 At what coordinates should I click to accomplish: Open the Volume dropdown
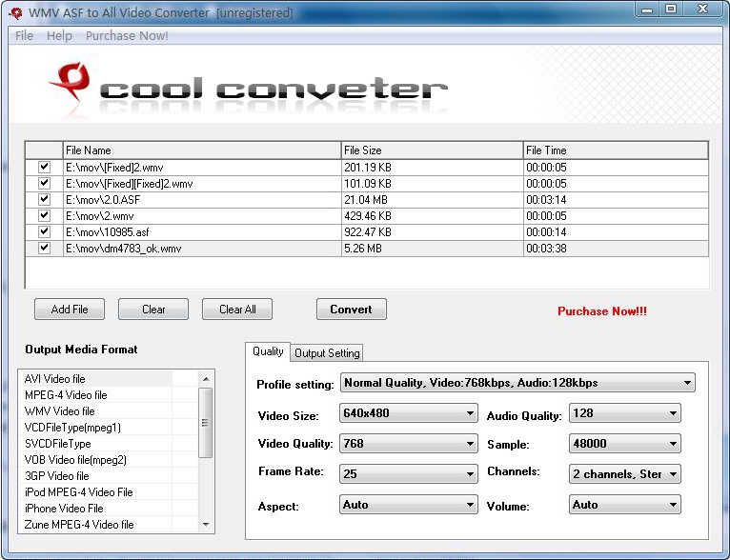tap(625, 505)
